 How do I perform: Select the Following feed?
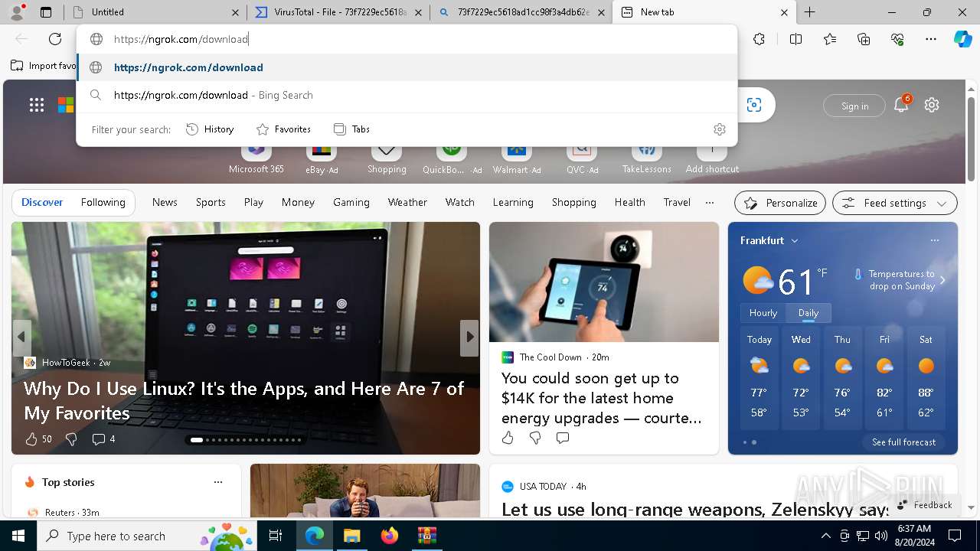[103, 203]
